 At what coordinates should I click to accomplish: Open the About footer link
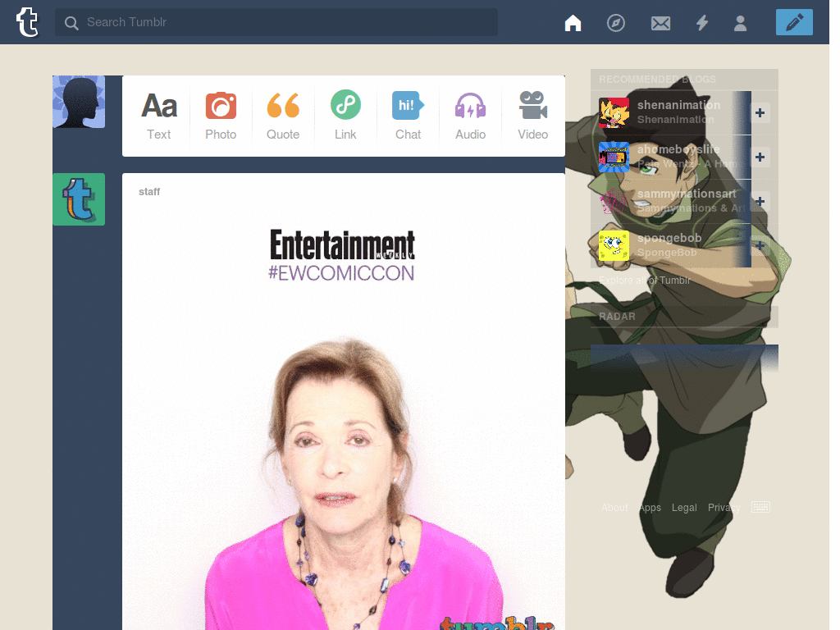tap(614, 507)
